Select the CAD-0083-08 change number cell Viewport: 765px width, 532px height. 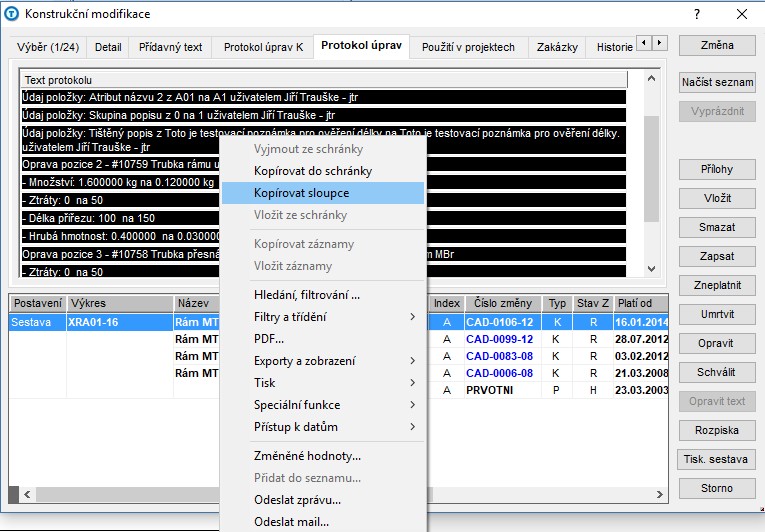click(x=503, y=356)
